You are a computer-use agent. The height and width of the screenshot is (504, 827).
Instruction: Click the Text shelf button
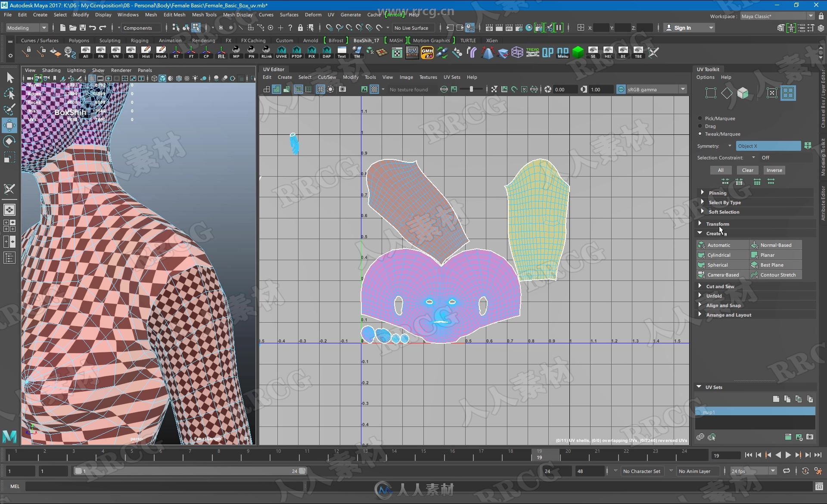coord(342,53)
